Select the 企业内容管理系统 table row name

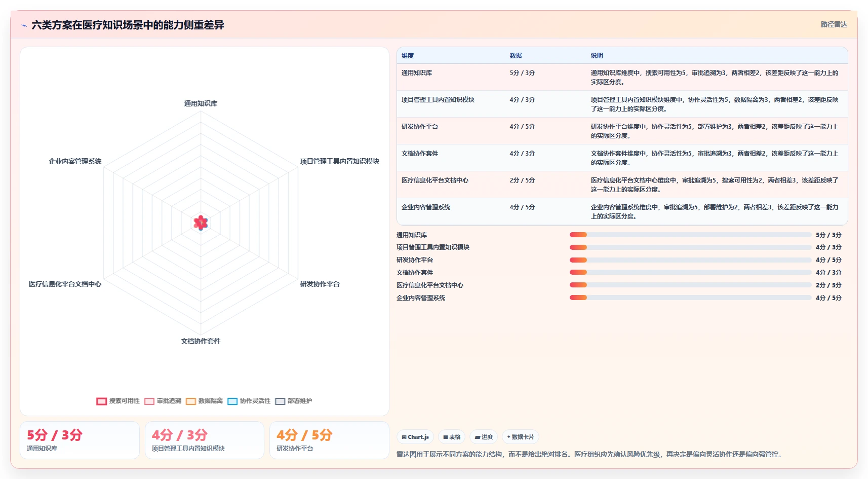(426, 207)
